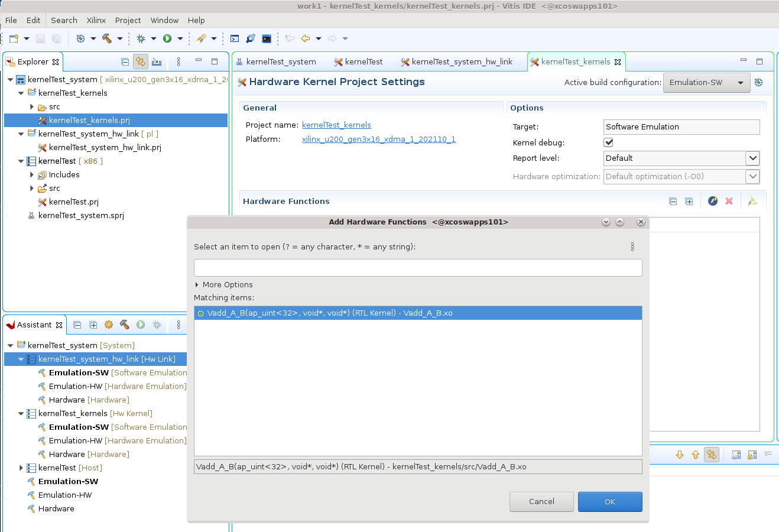The image size is (779, 532).
Task: Open the Help menu
Action: (196, 20)
